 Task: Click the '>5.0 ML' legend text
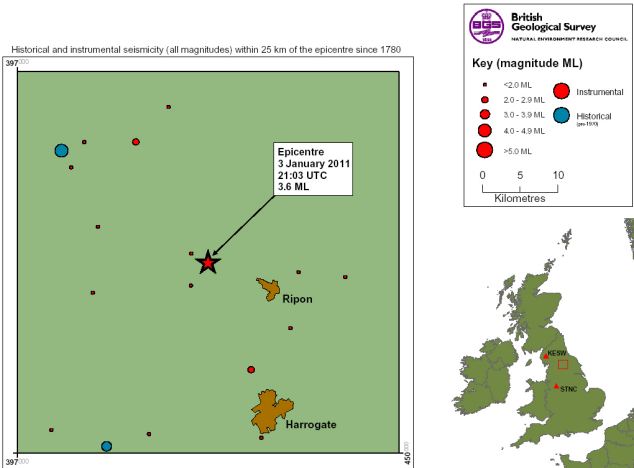(x=518, y=151)
